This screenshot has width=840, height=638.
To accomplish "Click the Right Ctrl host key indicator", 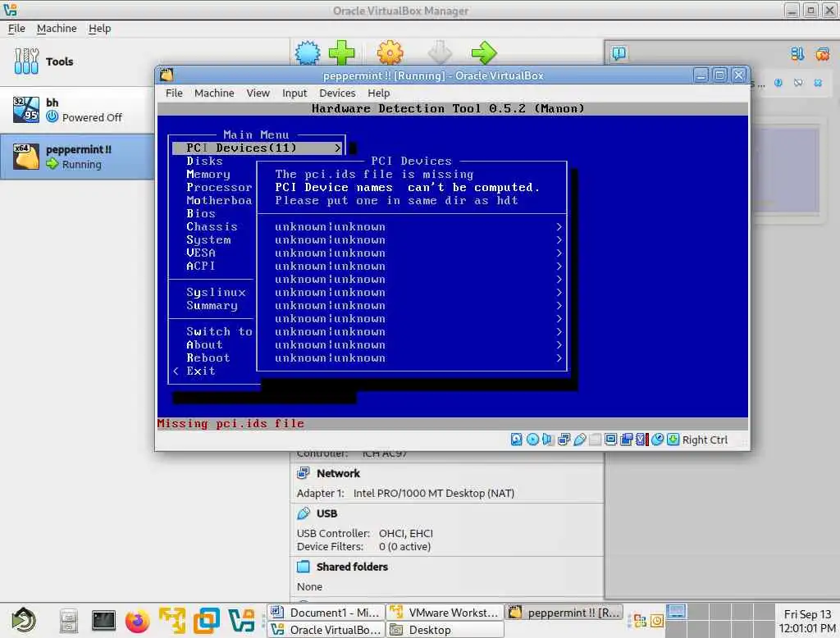I will point(705,440).
